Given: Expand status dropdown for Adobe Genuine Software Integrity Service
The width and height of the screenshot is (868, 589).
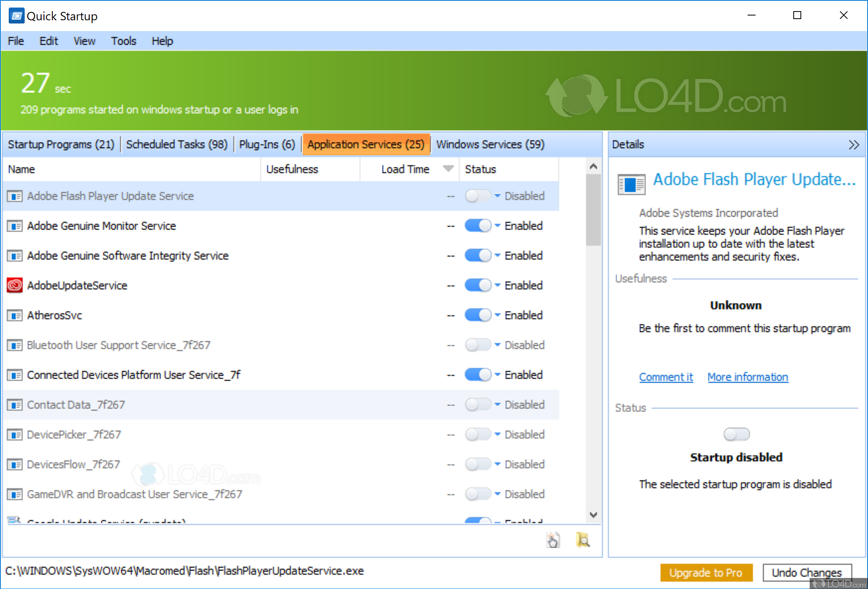Looking at the screenshot, I should click(498, 255).
